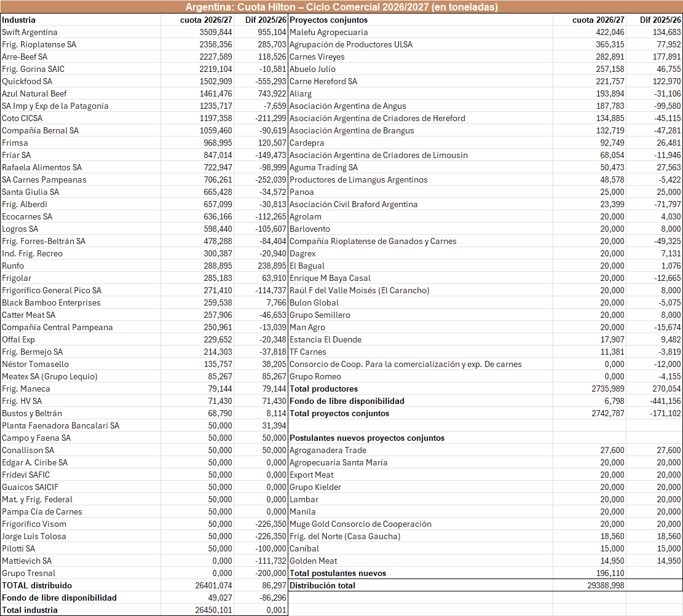Image resolution: width=683 pixels, height=616 pixels.
Task: Click the 'Aguma Trading SA' cell
Action: click(420, 167)
